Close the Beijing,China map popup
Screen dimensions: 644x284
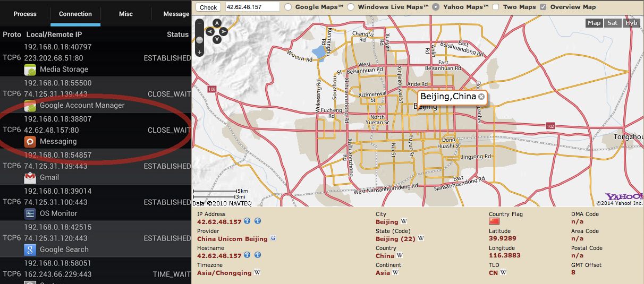(x=481, y=97)
